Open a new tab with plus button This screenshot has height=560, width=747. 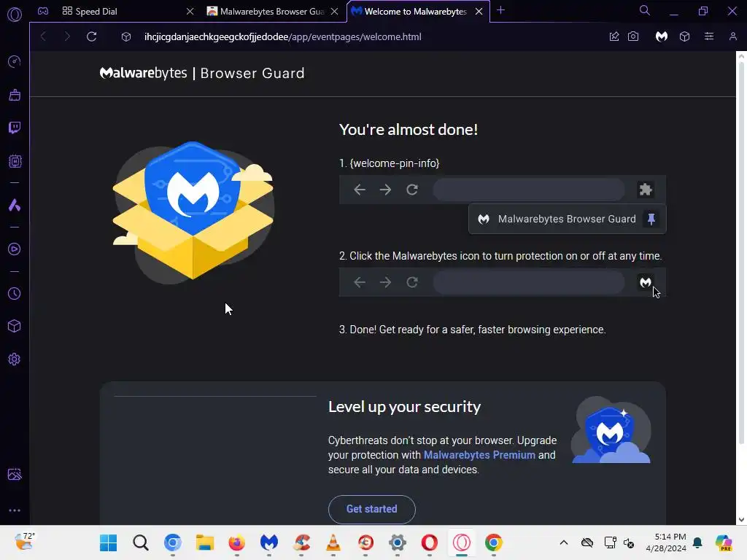[x=500, y=10]
